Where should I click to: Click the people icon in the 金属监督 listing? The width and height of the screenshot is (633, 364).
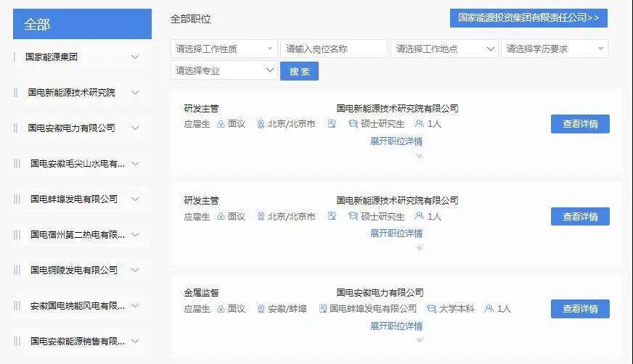click(489, 309)
